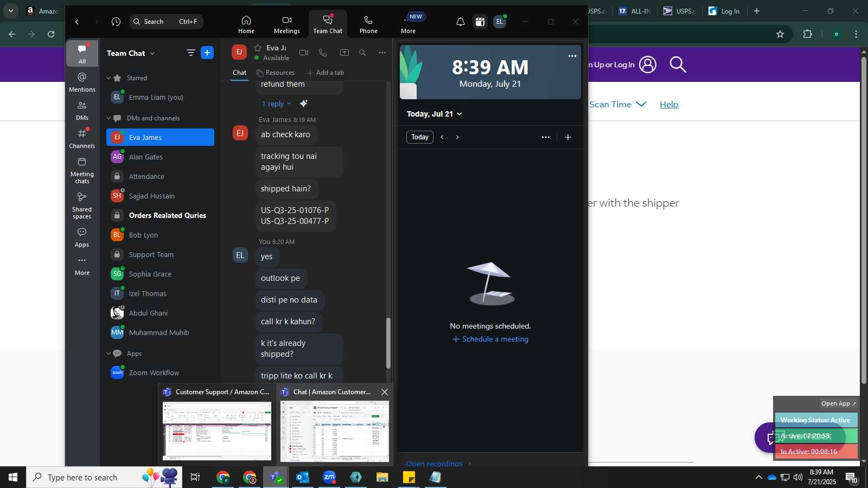Go back using the Zoom back arrow

point(77,22)
